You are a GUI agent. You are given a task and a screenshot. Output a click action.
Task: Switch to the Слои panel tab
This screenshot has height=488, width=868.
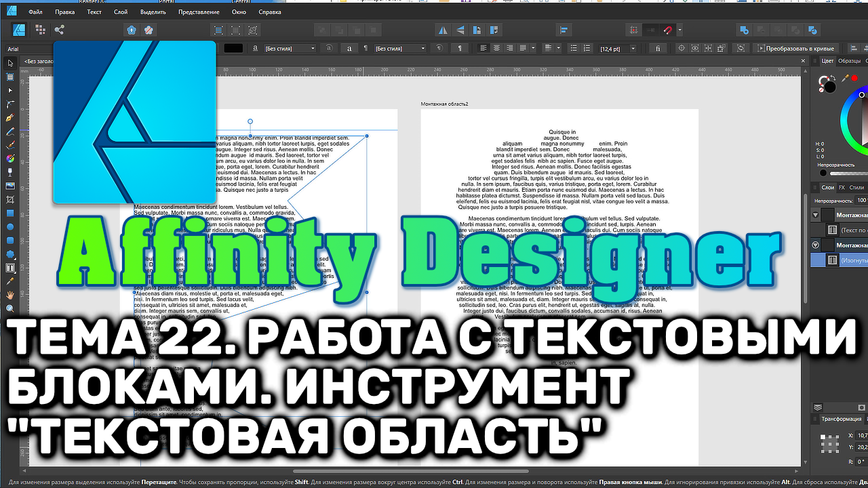pos(827,187)
